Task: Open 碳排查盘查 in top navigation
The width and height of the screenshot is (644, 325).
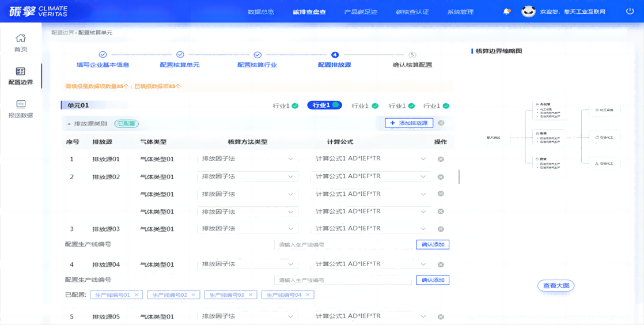Action: (309, 12)
